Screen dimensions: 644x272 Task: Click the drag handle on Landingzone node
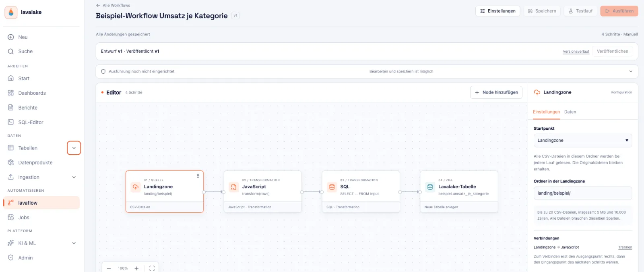pyautogui.click(x=198, y=176)
